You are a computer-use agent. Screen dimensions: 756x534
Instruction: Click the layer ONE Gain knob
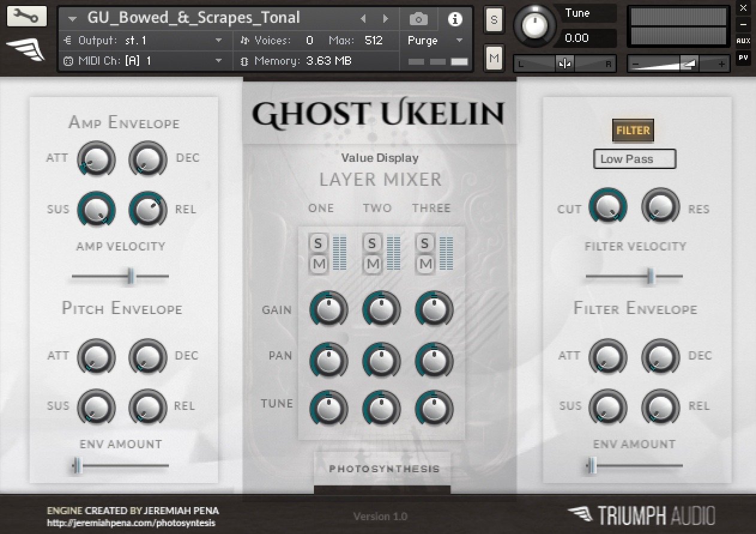coord(328,310)
